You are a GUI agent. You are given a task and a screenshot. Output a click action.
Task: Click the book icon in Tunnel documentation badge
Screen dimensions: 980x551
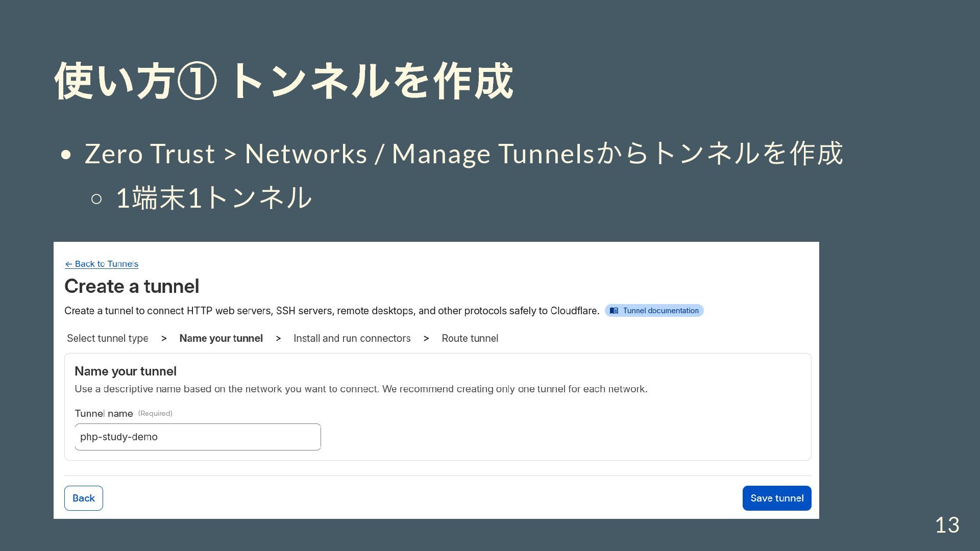pyautogui.click(x=614, y=311)
